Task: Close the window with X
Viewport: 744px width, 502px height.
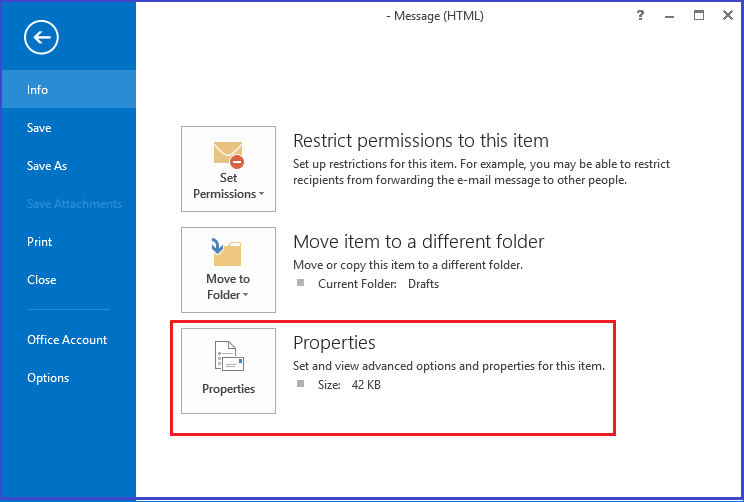Action: coord(727,15)
